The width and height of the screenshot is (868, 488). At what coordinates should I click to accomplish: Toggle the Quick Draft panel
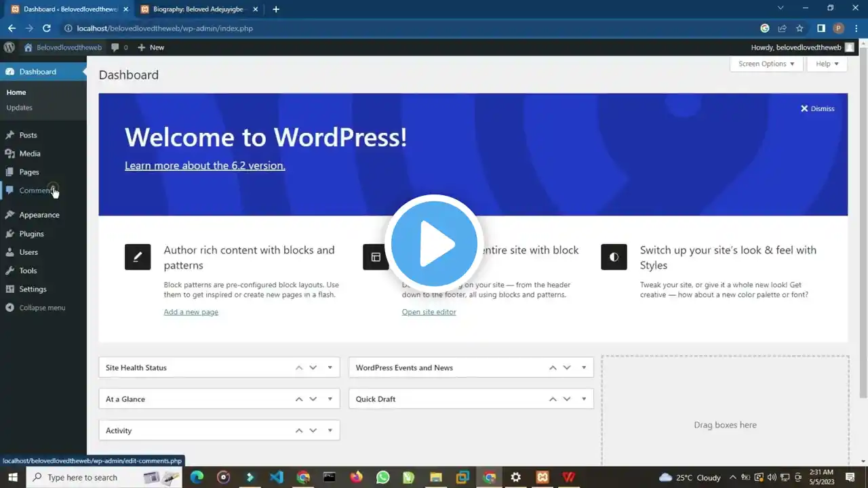click(x=584, y=399)
